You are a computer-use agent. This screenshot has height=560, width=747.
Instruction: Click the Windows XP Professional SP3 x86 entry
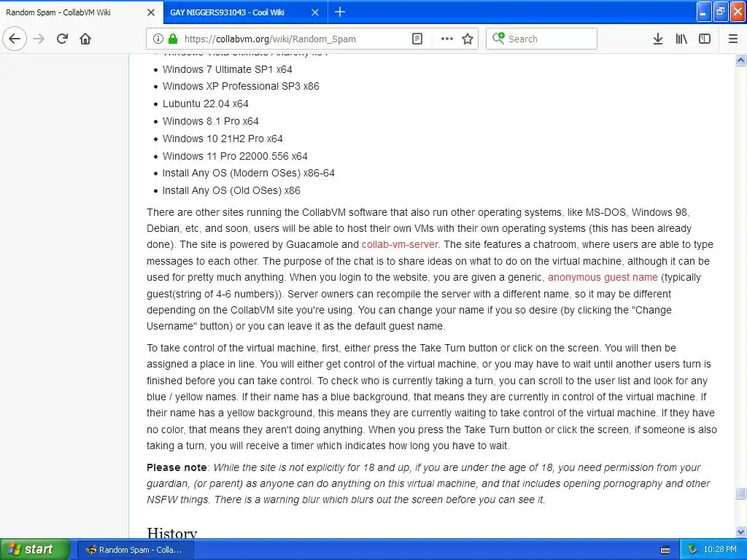(241, 86)
